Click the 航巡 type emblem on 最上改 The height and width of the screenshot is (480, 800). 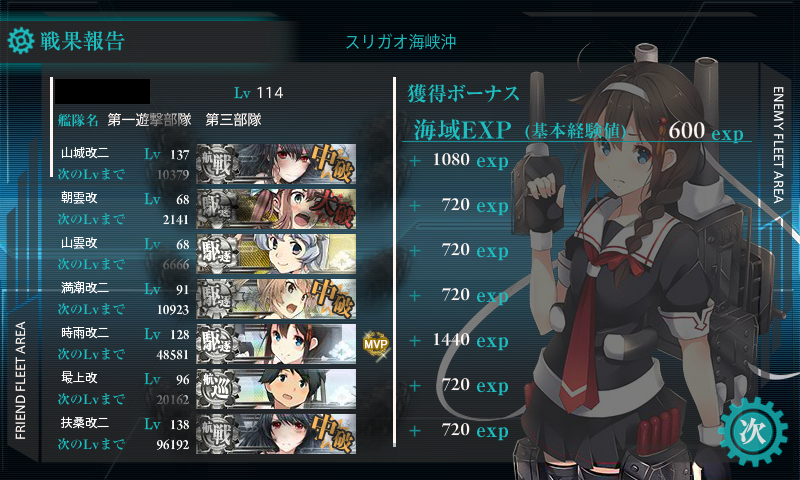(217, 389)
